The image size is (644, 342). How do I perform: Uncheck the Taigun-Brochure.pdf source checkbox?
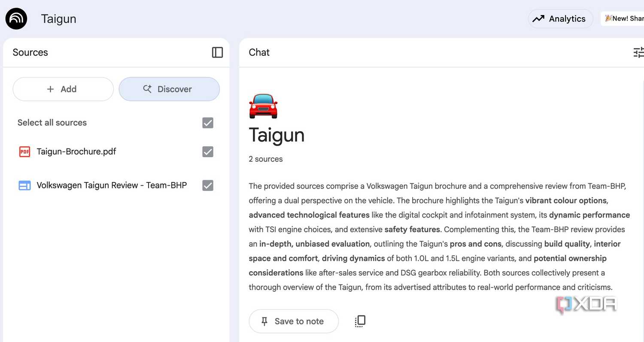[208, 152]
